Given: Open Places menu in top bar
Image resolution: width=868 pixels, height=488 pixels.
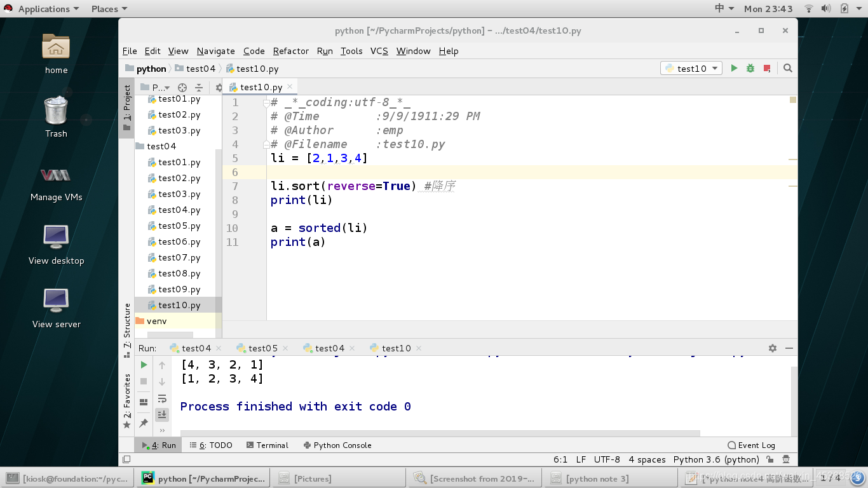Looking at the screenshot, I should (x=109, y=8).
